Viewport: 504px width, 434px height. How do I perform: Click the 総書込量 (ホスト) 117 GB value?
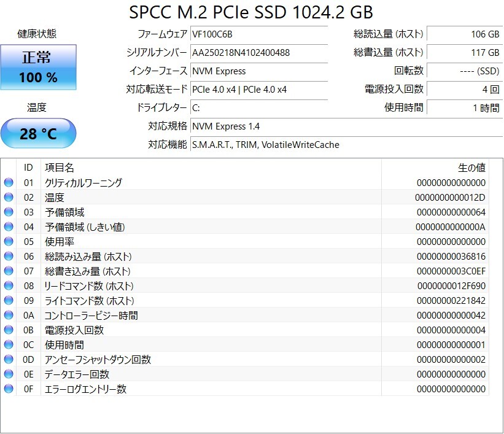465,52
